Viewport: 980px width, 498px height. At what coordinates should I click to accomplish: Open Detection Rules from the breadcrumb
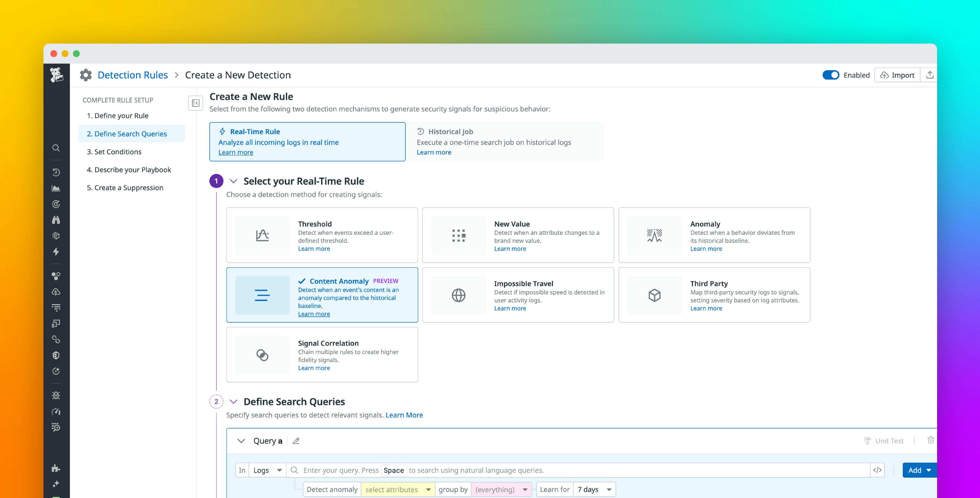pos(132,75)
